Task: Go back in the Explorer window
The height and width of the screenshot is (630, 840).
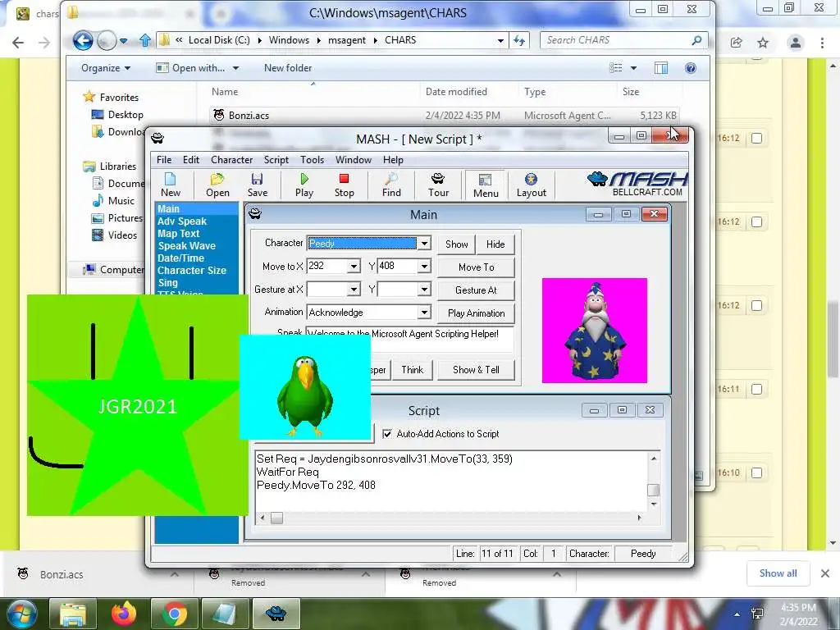Action: (83, 40)
